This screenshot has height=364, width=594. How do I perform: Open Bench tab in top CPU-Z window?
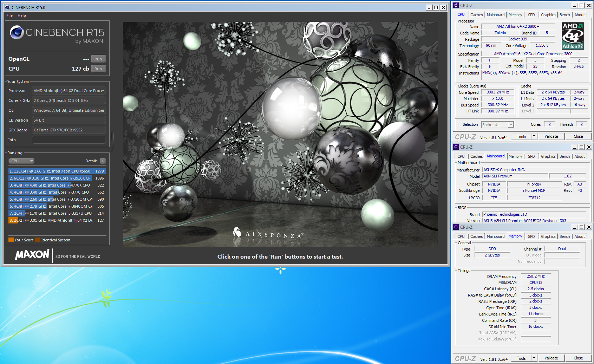[564, 15]
